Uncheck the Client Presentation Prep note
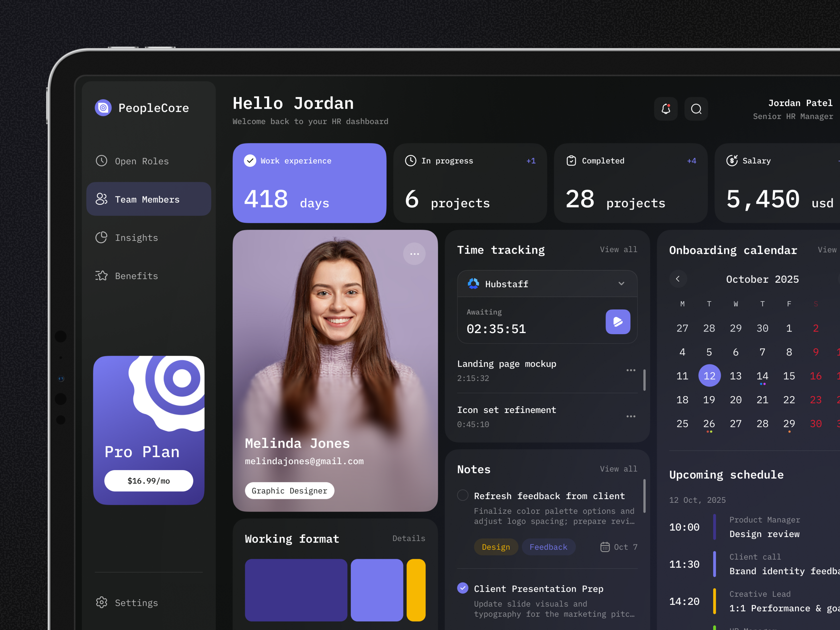Screen dimensions: 840x630 pyautogui.click(x=463, y=588)
